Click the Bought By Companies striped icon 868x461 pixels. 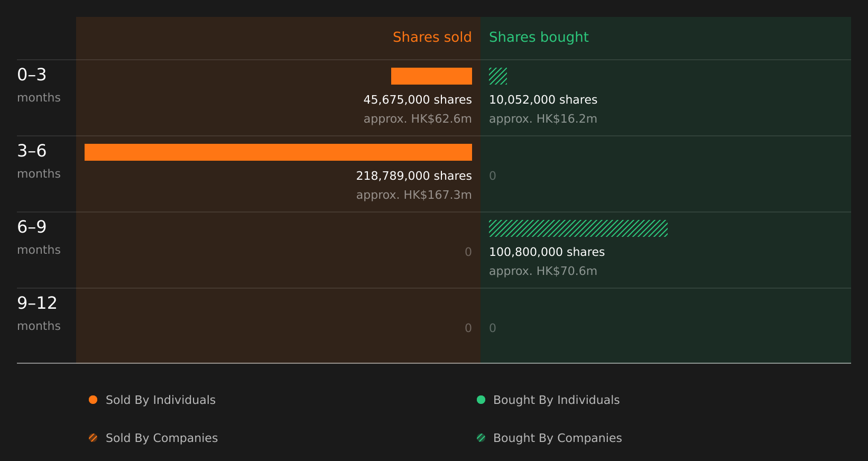tap(481, 438)
